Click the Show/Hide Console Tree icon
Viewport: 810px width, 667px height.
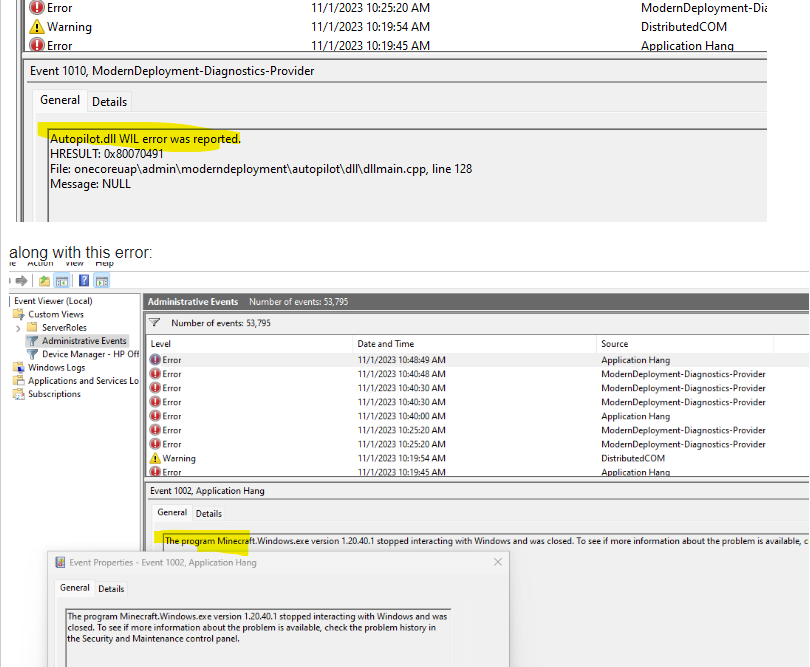coord(62,281)
